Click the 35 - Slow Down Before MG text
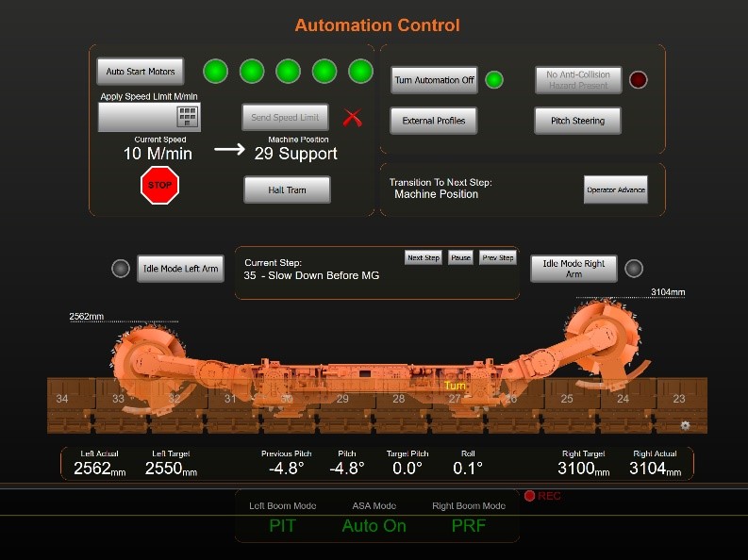The width and height of the screenshot is (748, 560). point(311,275)
